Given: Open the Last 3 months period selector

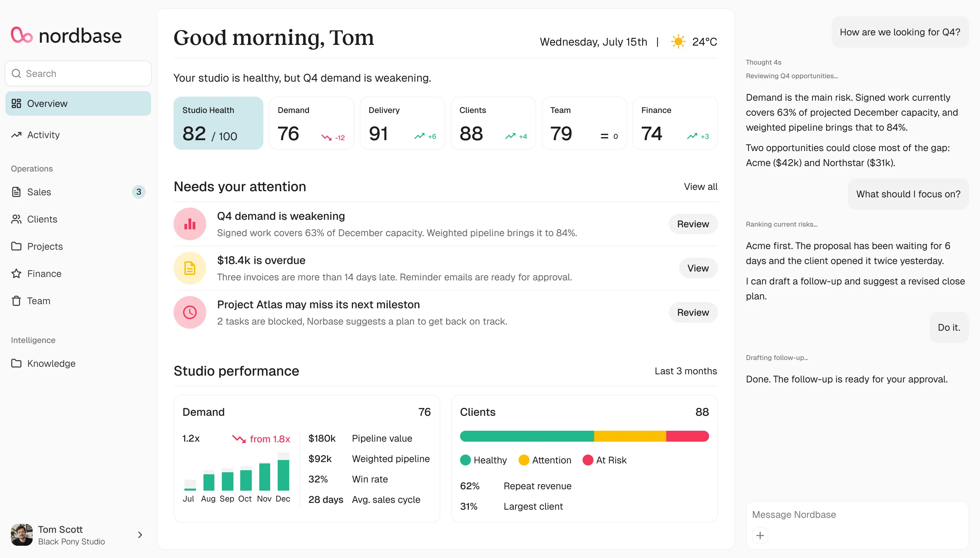Looking at the screenshot, I should point(686,371).
